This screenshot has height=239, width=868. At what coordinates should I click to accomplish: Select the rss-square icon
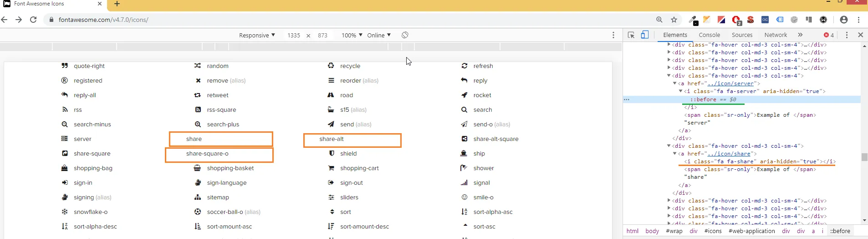pyautogui.click(x=198, y=109)
